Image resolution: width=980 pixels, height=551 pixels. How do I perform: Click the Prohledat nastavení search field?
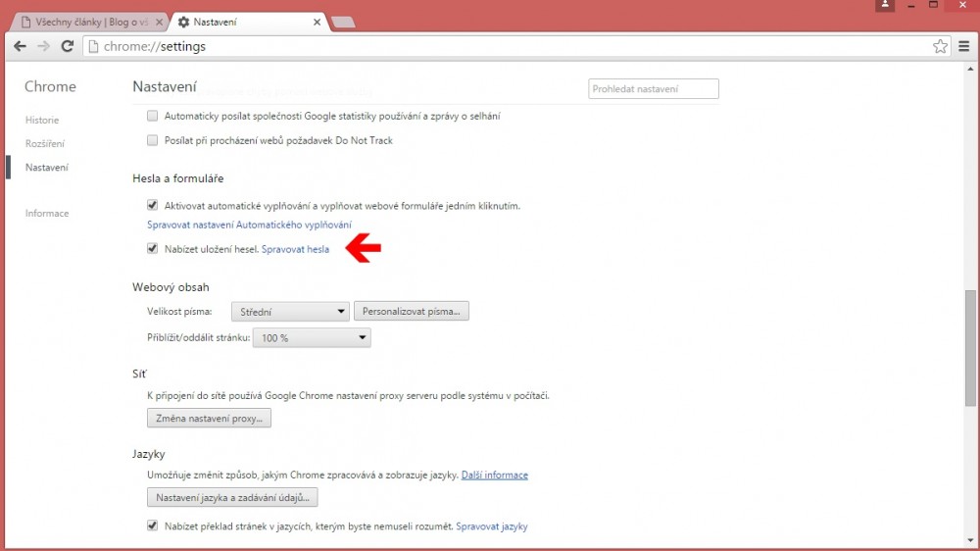(653, 89)
